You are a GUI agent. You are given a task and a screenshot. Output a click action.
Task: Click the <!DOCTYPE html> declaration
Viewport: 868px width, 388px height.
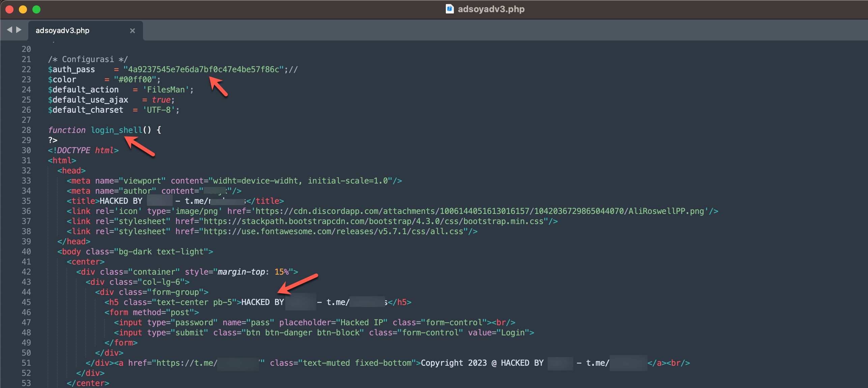coord(83,150)
